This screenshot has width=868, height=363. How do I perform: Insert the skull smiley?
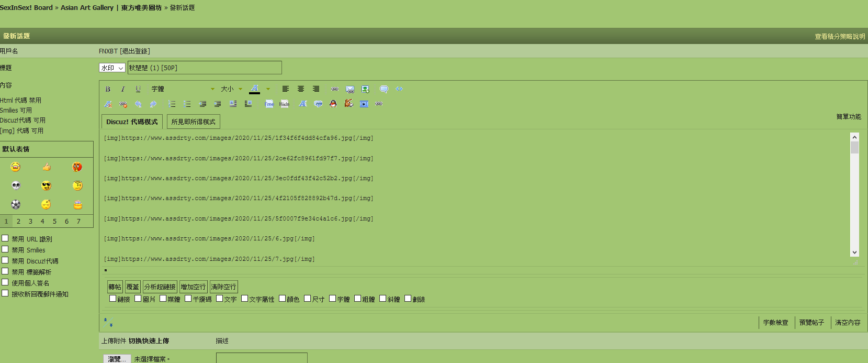pyautogui.click(x=16, y=185)
